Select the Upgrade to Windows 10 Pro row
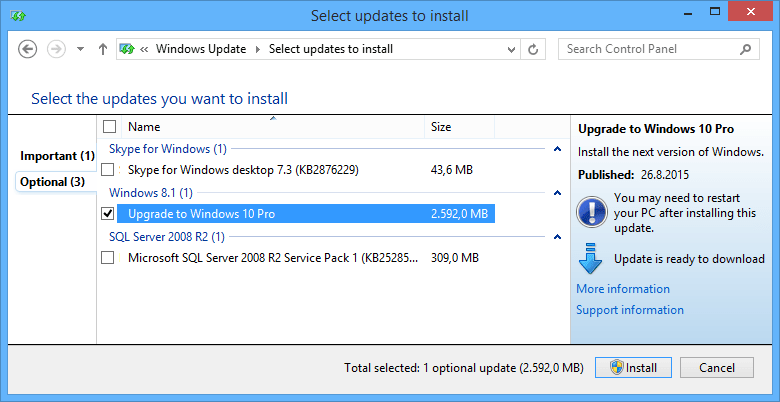The image size is (780, 402). tap(306, 214)
